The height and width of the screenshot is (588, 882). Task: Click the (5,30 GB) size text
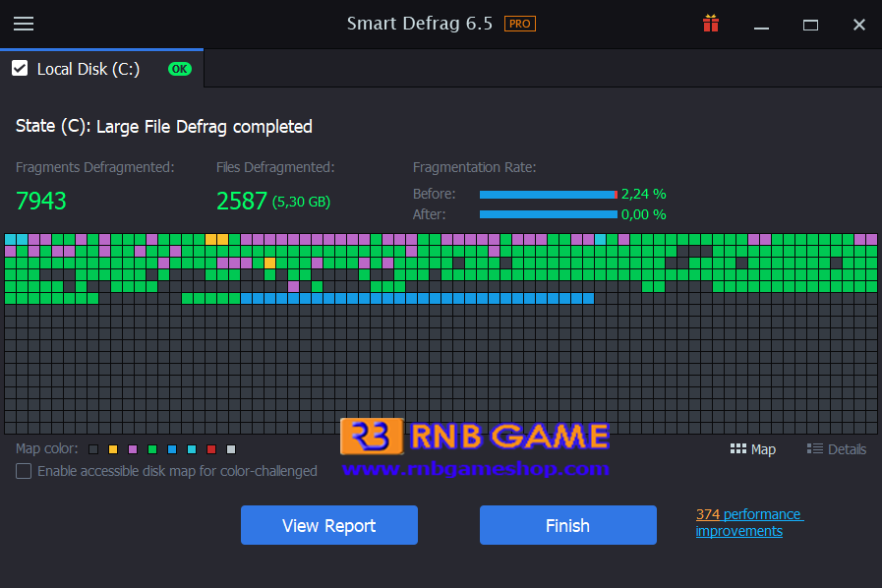pos(301,202)
